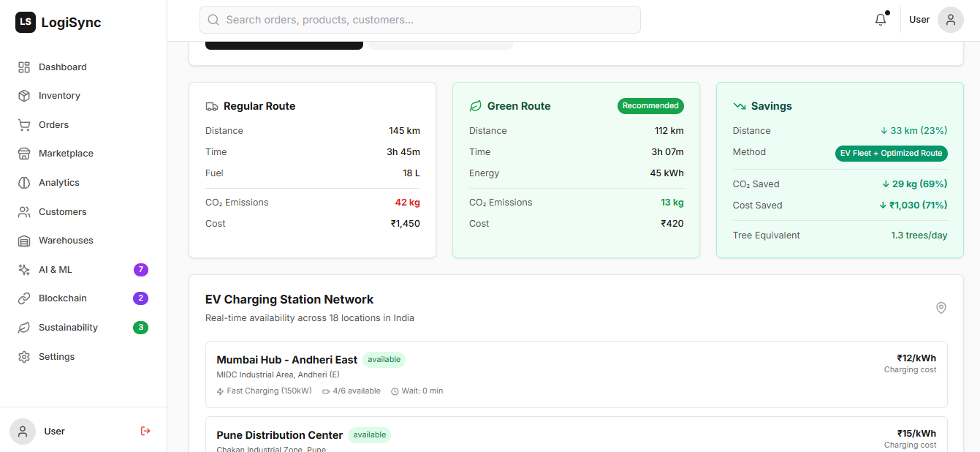Click the Regular Route truck icon
The width and height of the screenshot is (980, 452).
[212, 106]
